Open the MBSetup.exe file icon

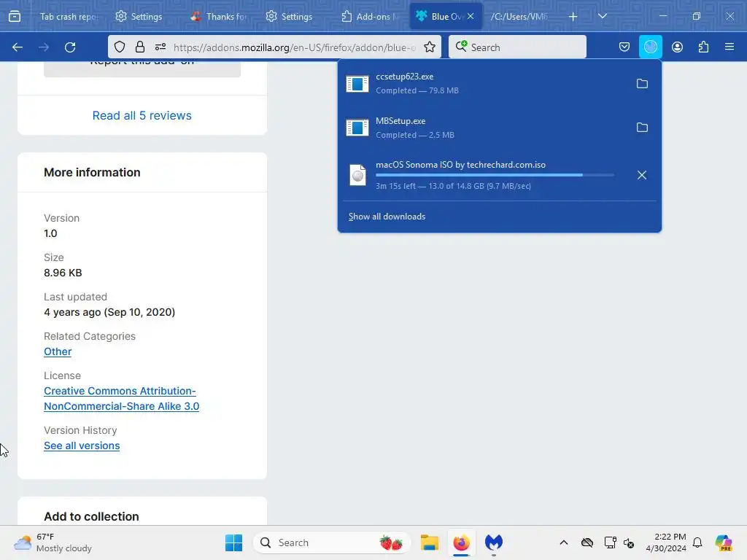pyautogui.click(x=357, y=127)
